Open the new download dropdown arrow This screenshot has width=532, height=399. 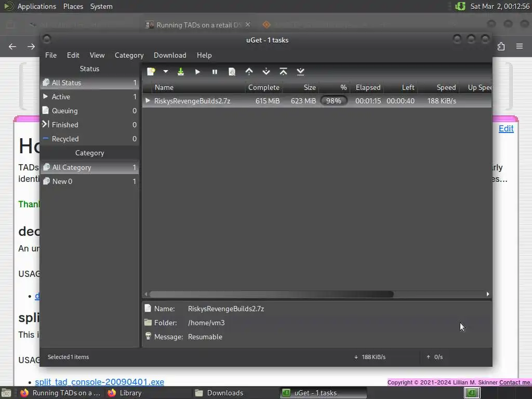(x=166, y=72)
